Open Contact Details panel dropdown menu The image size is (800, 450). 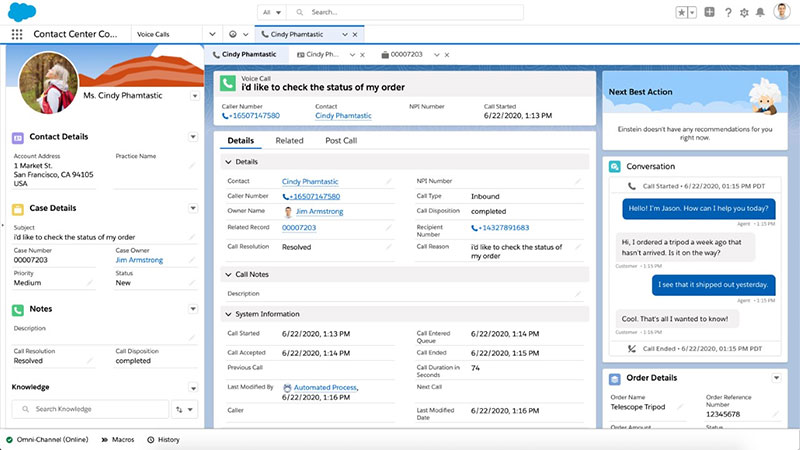click(192, 137)
